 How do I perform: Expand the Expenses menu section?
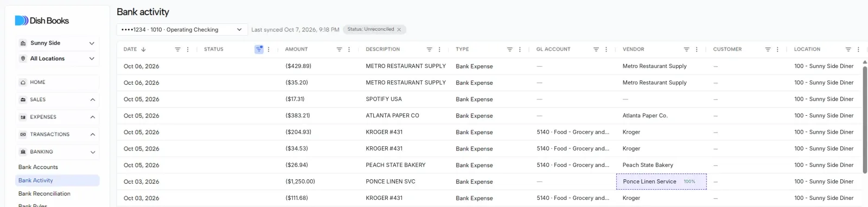pyautogui.click(x=57, y=117)
